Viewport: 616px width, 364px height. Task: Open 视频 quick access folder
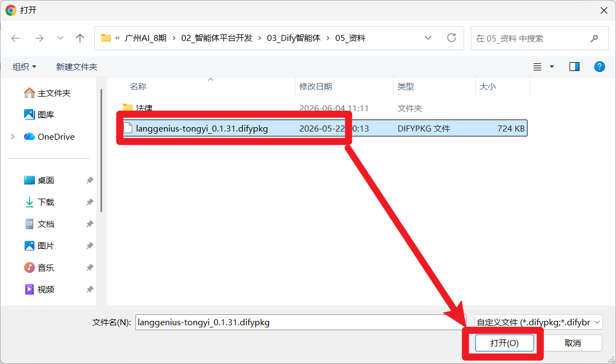tap(39, 289)
